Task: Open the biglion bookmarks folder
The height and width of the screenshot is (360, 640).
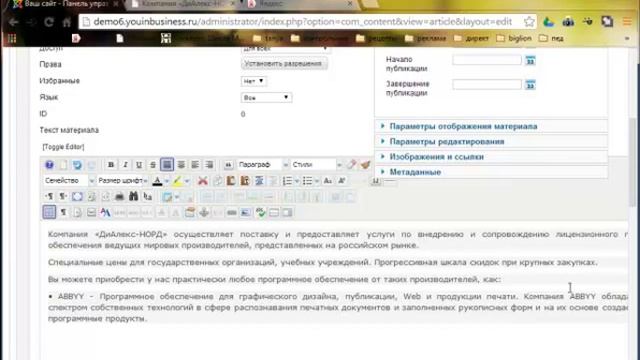Action: pyautogui.click(x=514, y=38)
